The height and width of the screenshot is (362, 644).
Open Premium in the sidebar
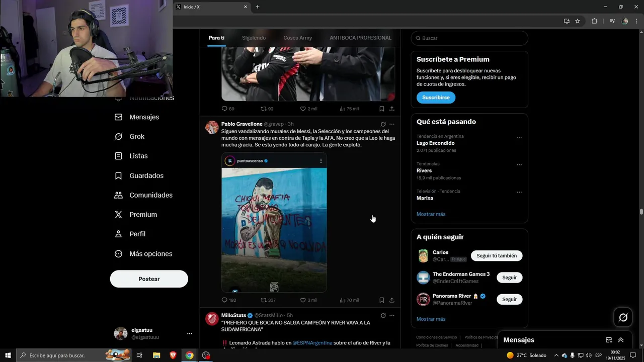pos(136,215)
